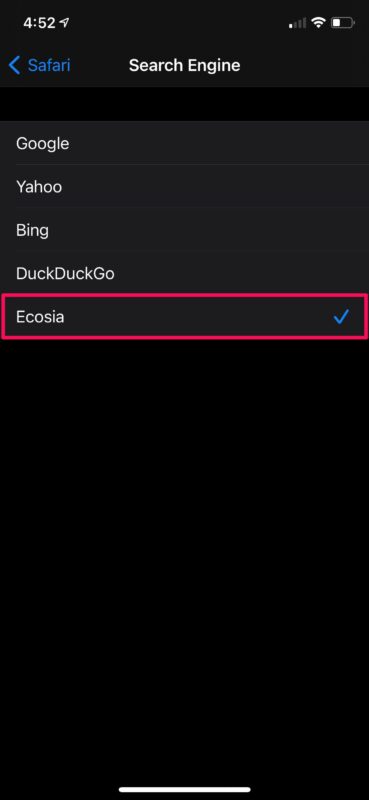
Task: Select Google as the search engine
Action: coord(184,143)
